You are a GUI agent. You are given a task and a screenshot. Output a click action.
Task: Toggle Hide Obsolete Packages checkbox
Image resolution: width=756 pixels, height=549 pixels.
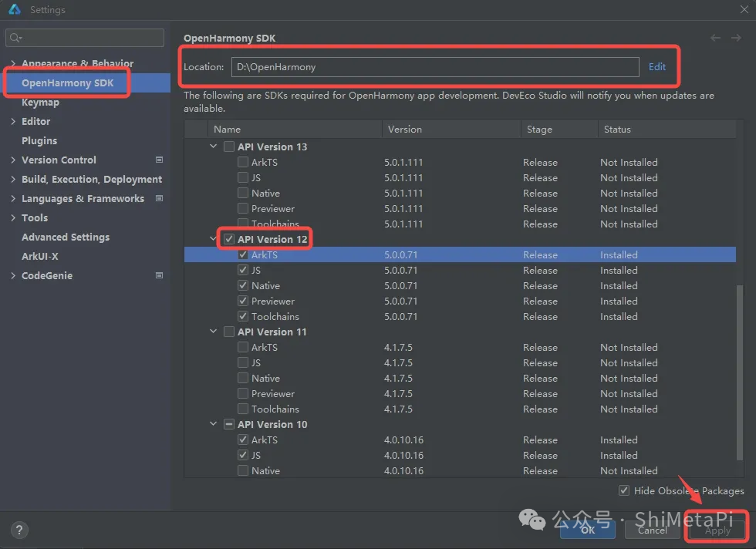pyautogui.click(x=624, y=490)
